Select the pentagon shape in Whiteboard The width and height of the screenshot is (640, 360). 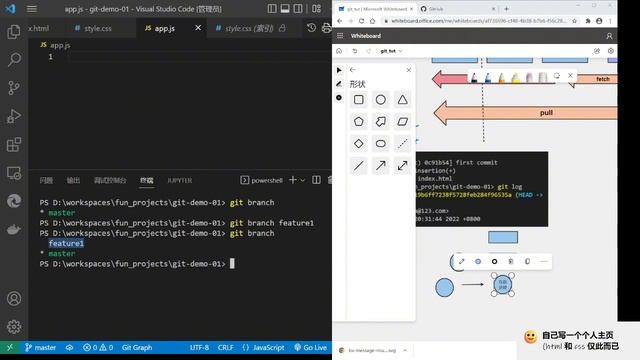pyautogui.click(x=359, y=122)
